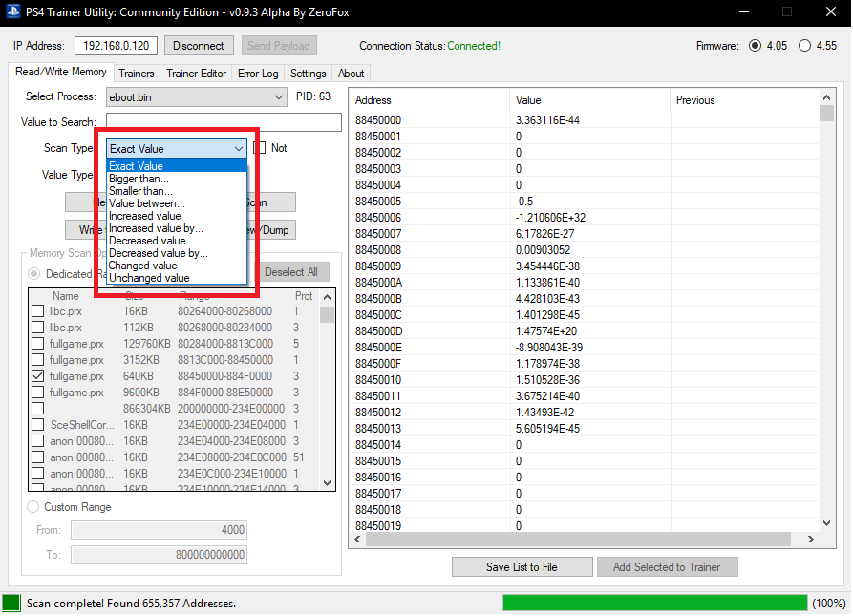Pick "Bigger than..." from scan type list
Screen dimensions: 853x616
pos(139,179)
